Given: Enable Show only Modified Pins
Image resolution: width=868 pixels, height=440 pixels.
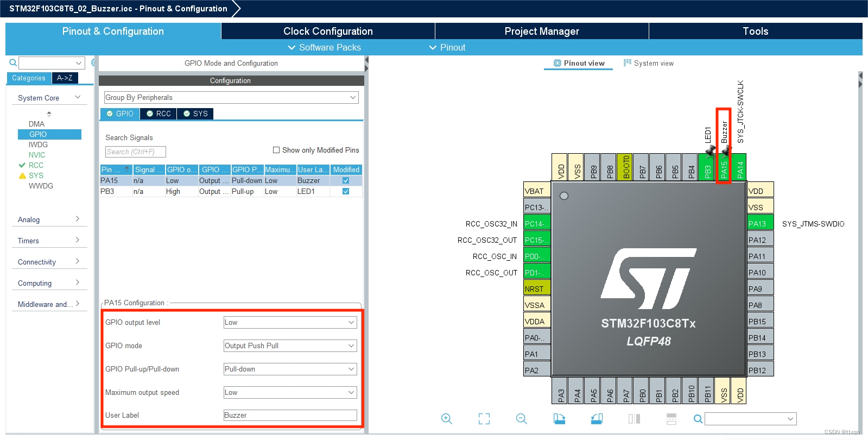Looking at the screenshot, I should pos(276,150).
